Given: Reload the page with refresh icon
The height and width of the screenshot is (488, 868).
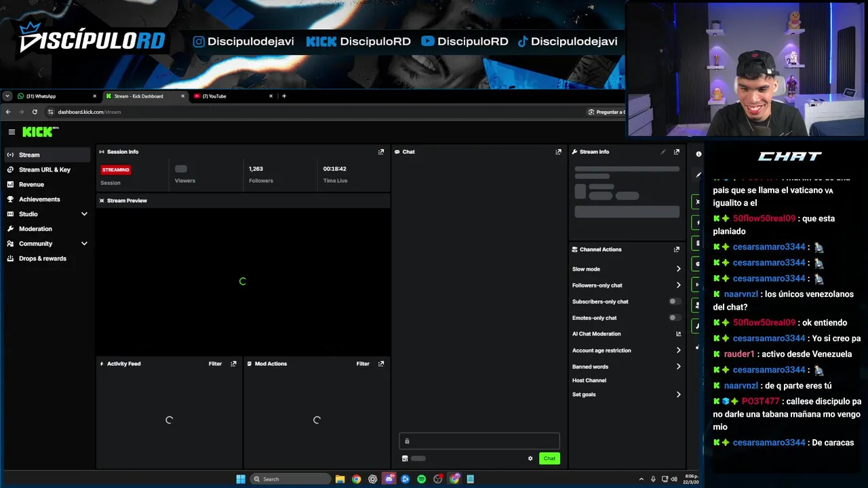Looking at the screenshot, I should pyautogui.click(x=35, y=112).
